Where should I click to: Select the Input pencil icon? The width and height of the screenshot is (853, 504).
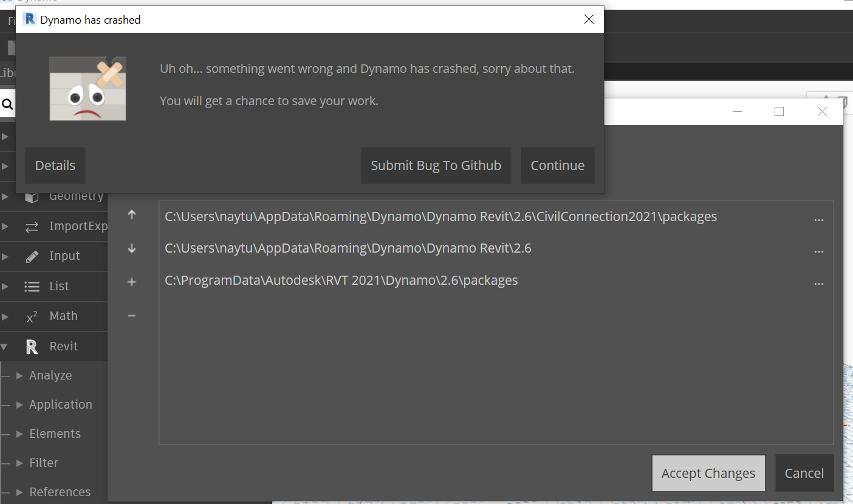[33, 256]
